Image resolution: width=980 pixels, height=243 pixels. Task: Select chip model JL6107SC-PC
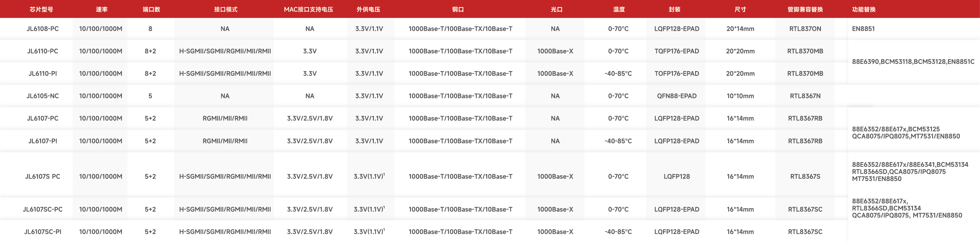42,209
